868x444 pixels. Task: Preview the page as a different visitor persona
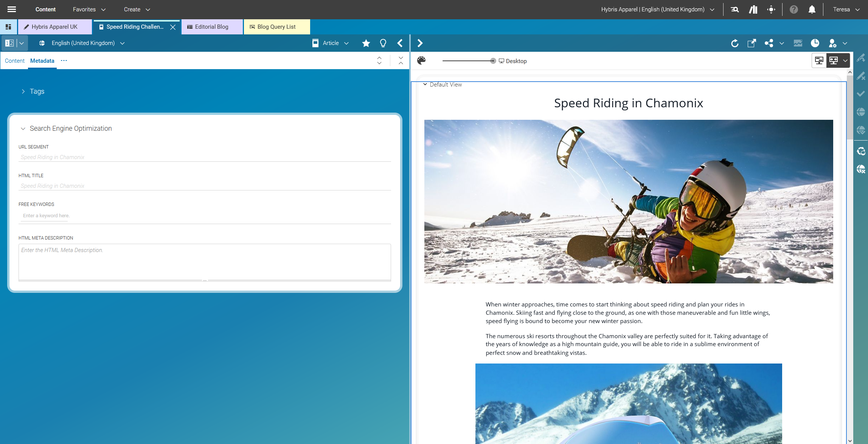pos(833,43)
